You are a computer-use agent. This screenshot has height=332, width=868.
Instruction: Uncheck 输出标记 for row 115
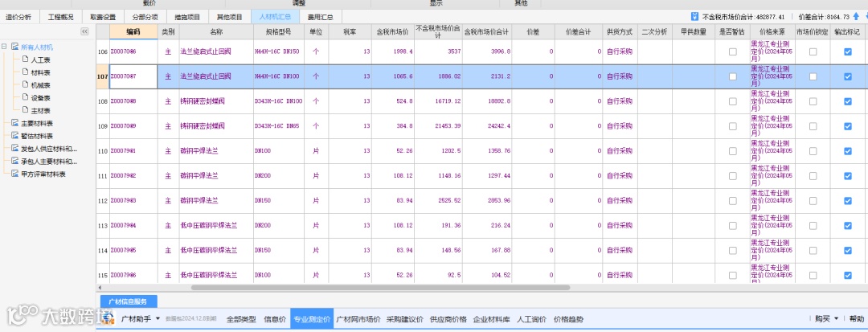pos(848,275)
